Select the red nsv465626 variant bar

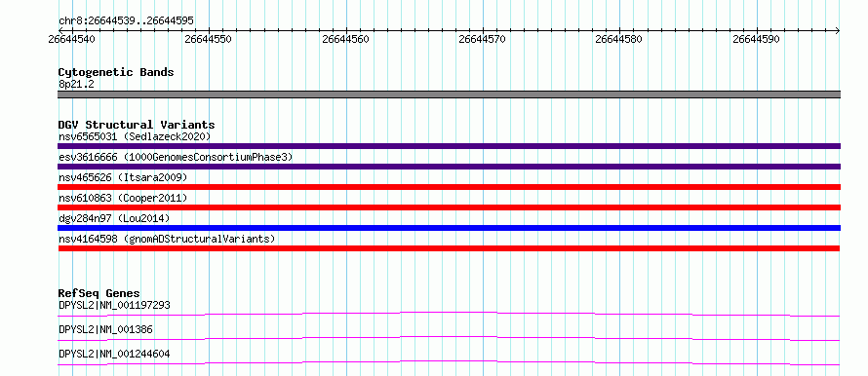tap(449, 187)
